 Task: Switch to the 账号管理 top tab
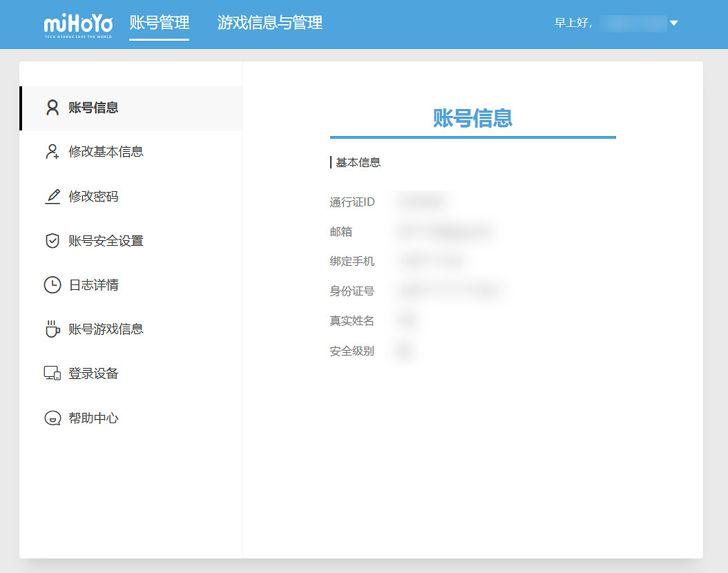click(x=159, y=23)
